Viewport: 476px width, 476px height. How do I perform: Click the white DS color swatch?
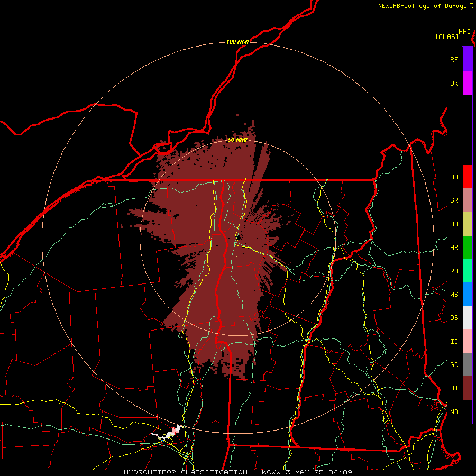(467, 317)
